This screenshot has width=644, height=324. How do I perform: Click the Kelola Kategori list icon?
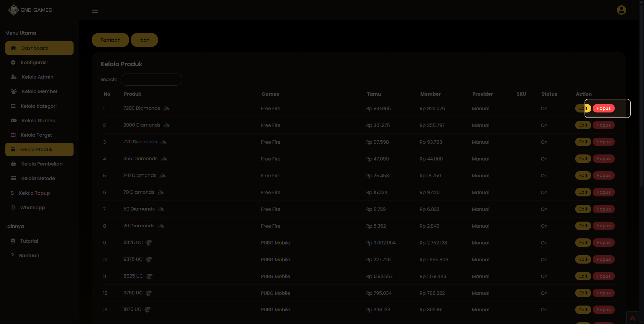point(13,106)
